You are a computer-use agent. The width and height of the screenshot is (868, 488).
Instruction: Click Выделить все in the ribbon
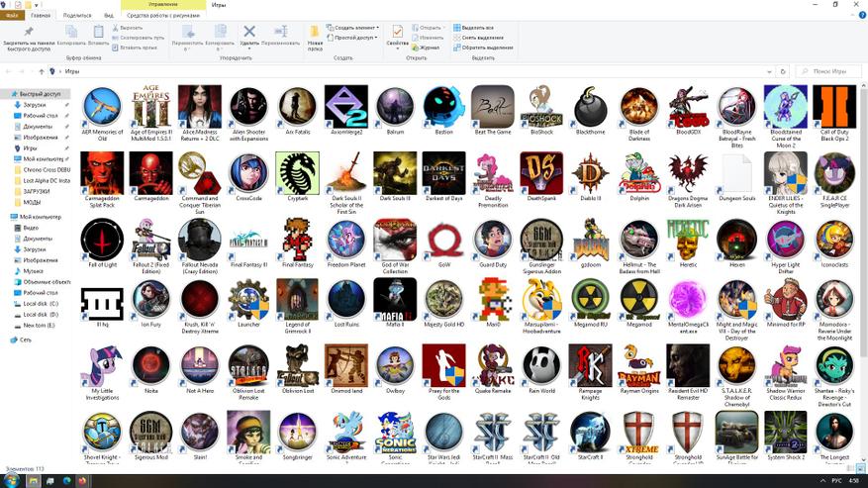(x=474, y=27)
